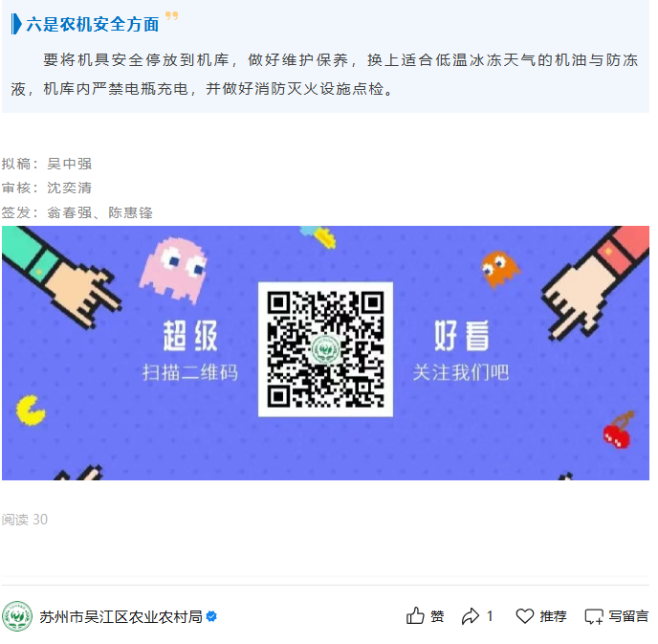This screenshot has width=658, height=644.
Task: Click the QR code in the banner
Action: click(x=325, y=349)
